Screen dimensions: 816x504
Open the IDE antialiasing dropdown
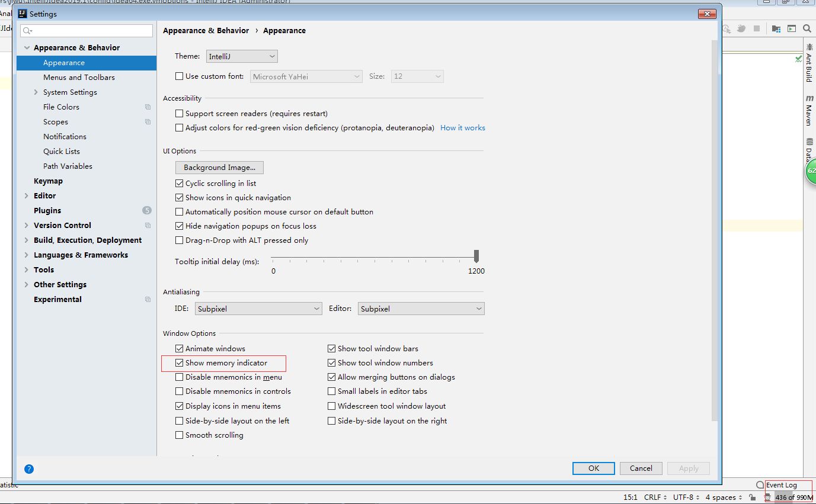(x=258, y=309)
